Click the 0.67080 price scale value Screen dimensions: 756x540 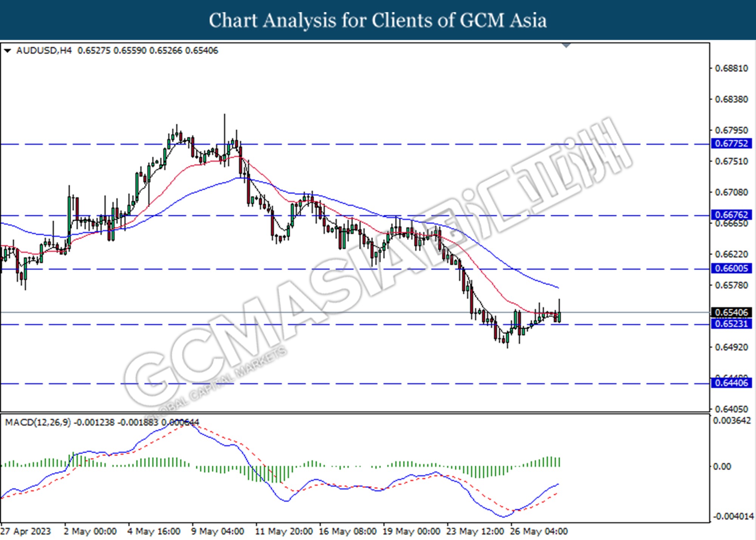(731, 192)
